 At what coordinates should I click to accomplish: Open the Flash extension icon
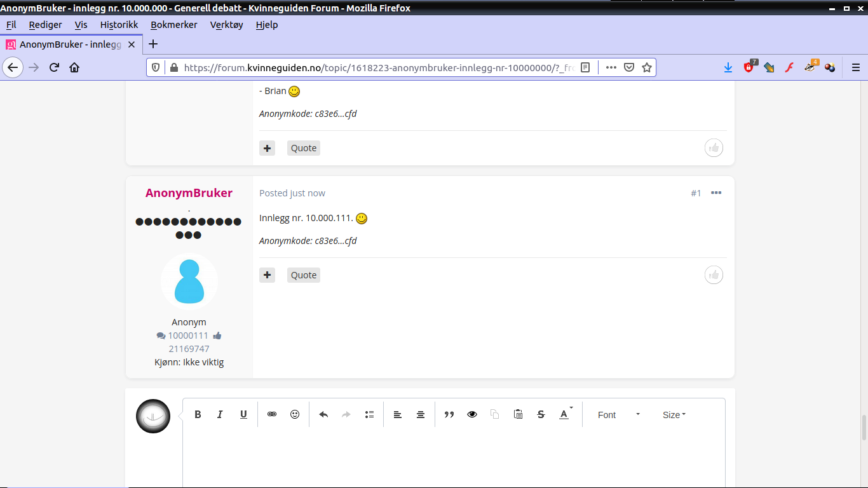(789, 67)
